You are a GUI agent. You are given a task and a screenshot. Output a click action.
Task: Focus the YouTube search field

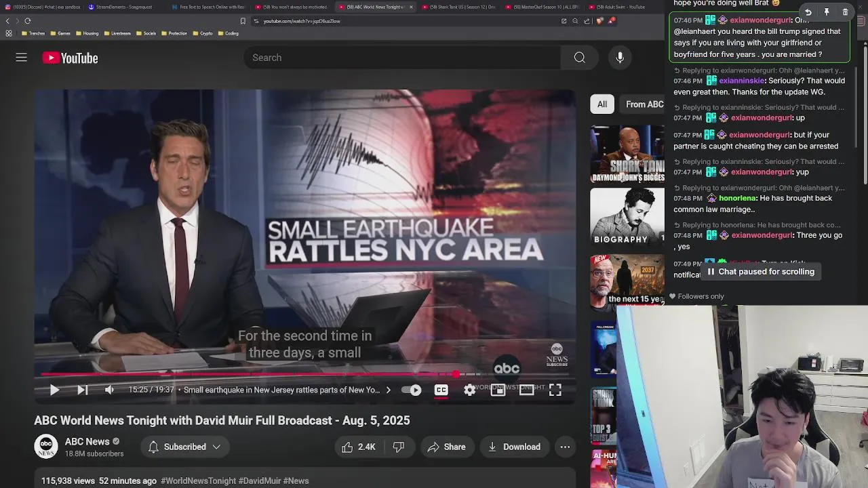click(402, 58)
